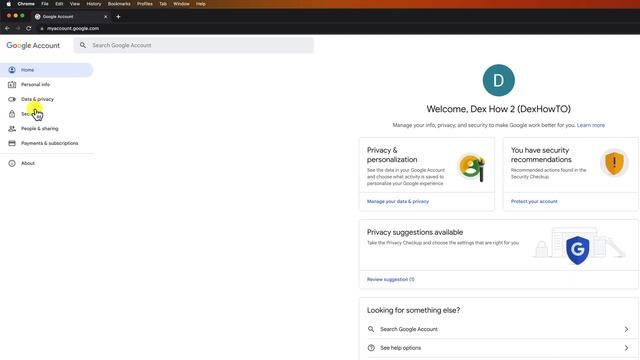Open the File menu
640x360 pixels.
[x=45, y=4]
